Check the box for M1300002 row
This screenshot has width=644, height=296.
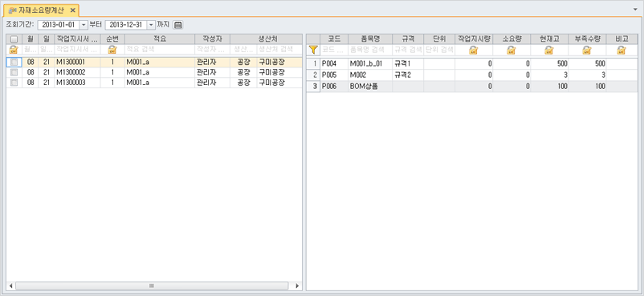tap(14, 72)
